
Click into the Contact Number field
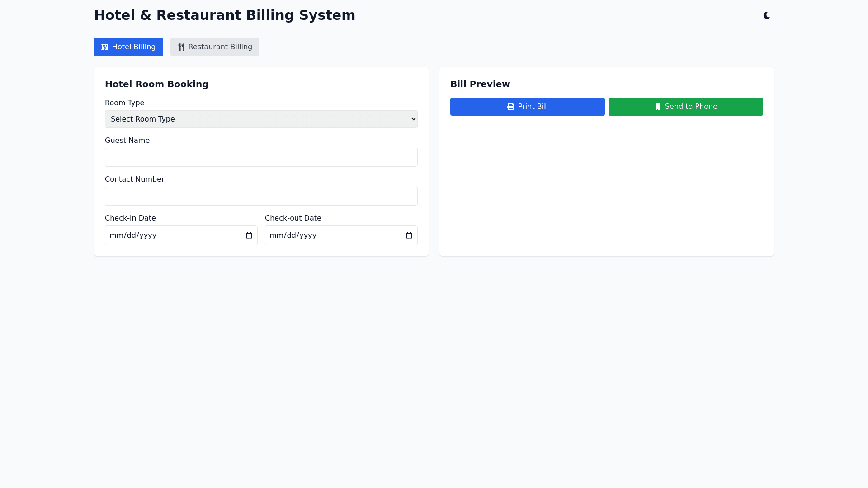(x=261, y=196)
